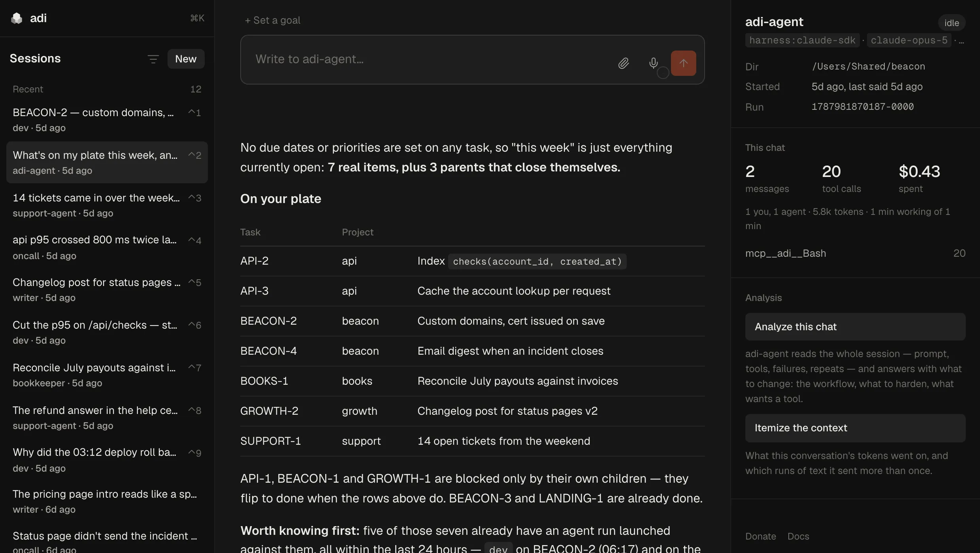Click + Set a goal
The image size is (980, 553).
272,20
